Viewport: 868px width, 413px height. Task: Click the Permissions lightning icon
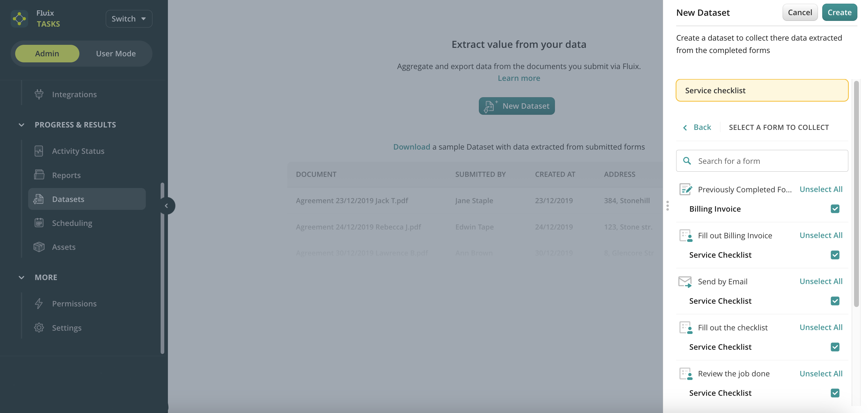click(39, 303)
